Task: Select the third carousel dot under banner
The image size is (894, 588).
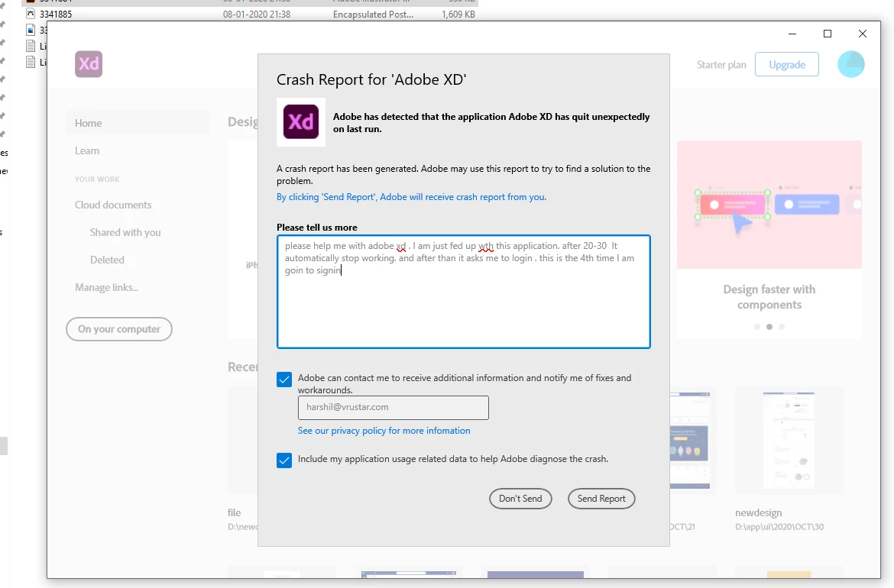Action: tap(782, 327)
